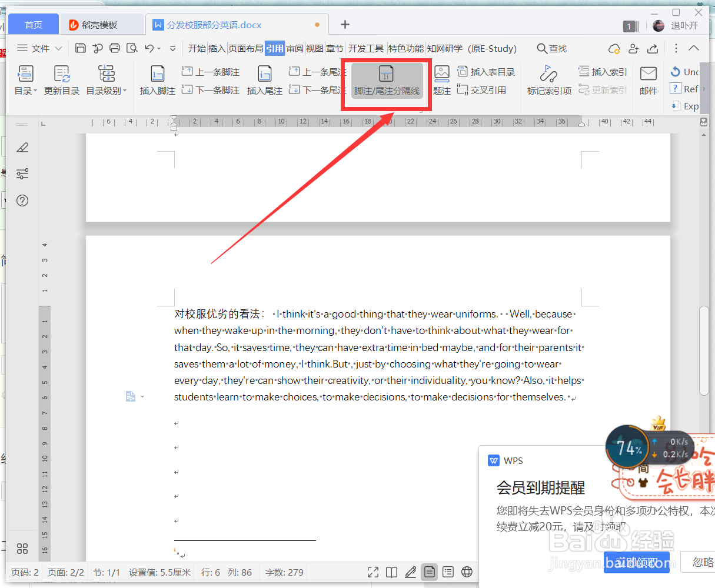Click the print preview icon

click(x=132, y=48)
